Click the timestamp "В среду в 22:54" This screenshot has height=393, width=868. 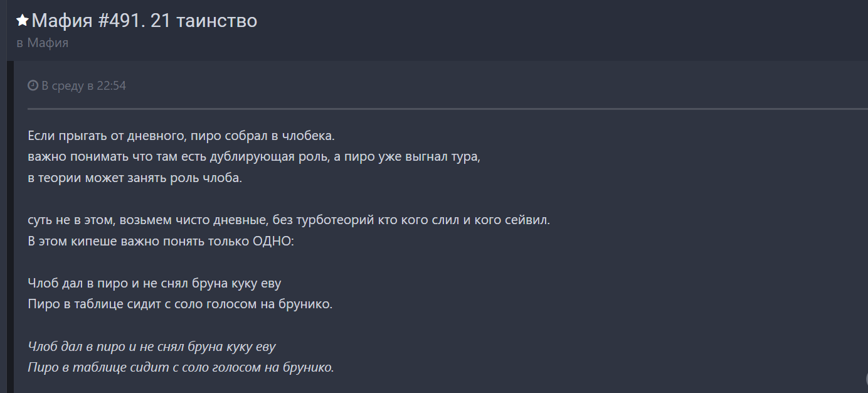point(83,86)
